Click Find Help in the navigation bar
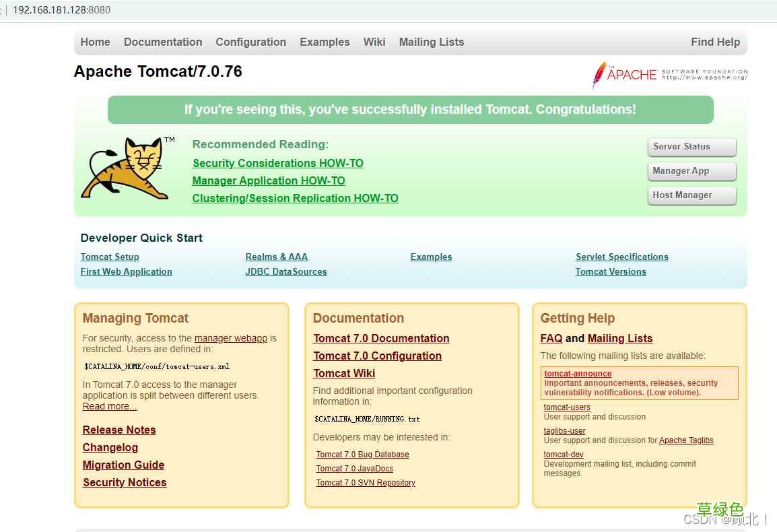 coord(716,42)
